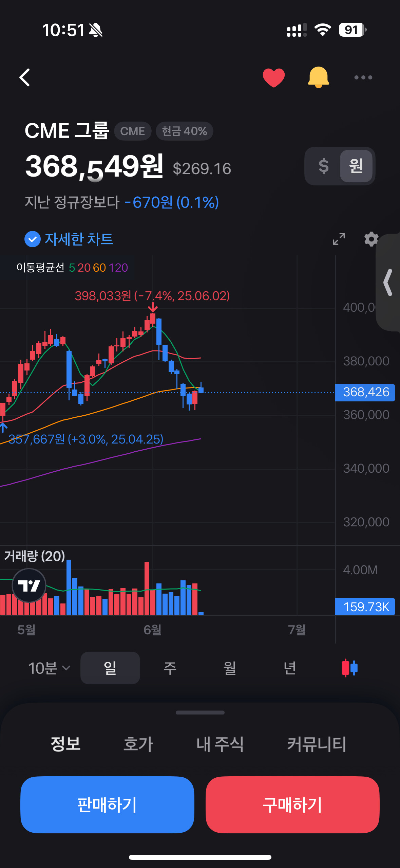Select the 일 daily chart tab
The height and width of the screenshot is (868, 400).
(x=110, y=668)
